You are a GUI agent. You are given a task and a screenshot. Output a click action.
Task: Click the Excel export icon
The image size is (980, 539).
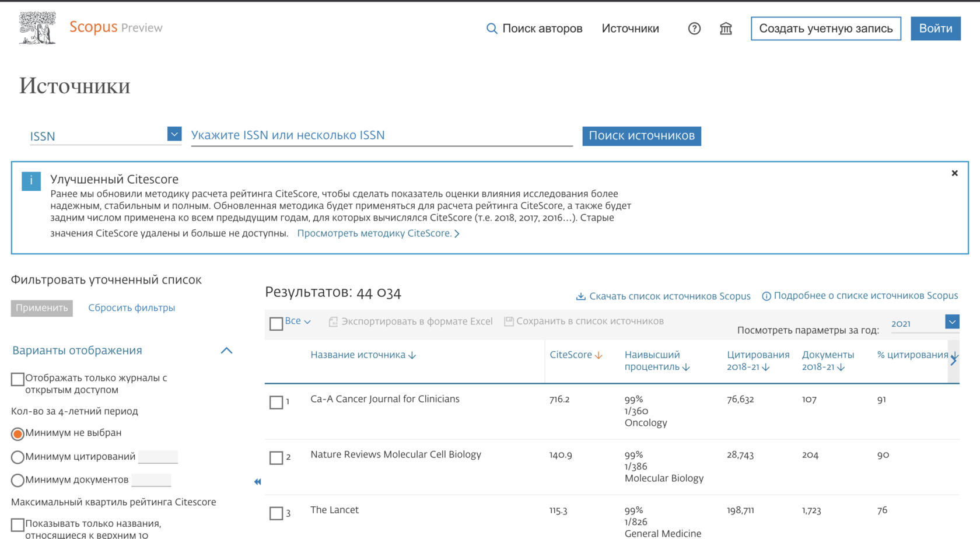333,322
